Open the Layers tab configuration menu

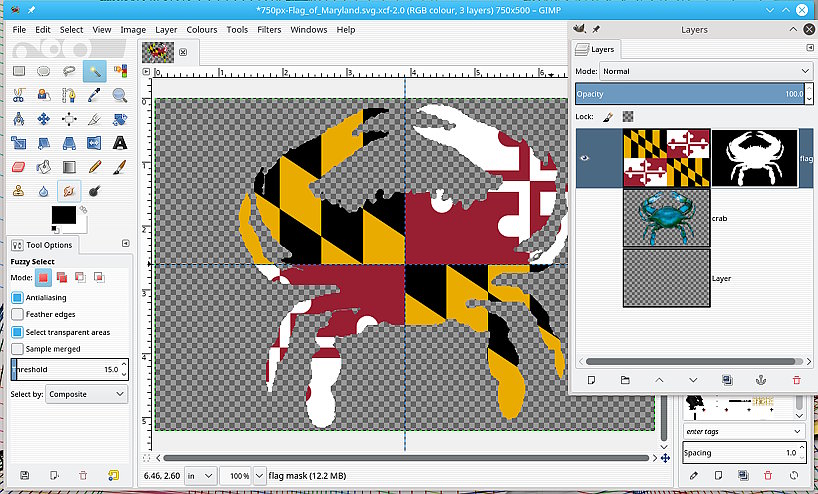point(810,47)
